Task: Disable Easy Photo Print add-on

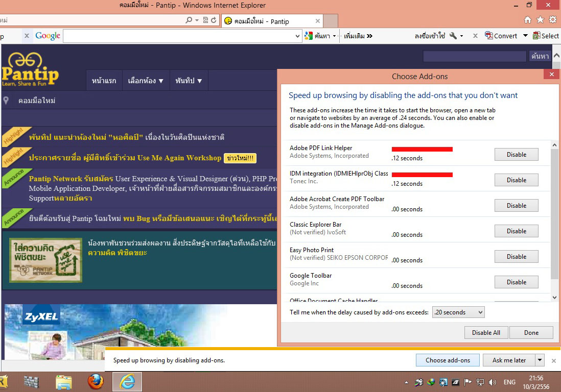Action: pos(516,257)
